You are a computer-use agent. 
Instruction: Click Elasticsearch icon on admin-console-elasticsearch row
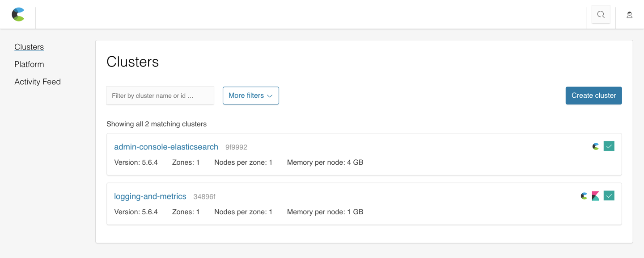(x=595, y=146)
